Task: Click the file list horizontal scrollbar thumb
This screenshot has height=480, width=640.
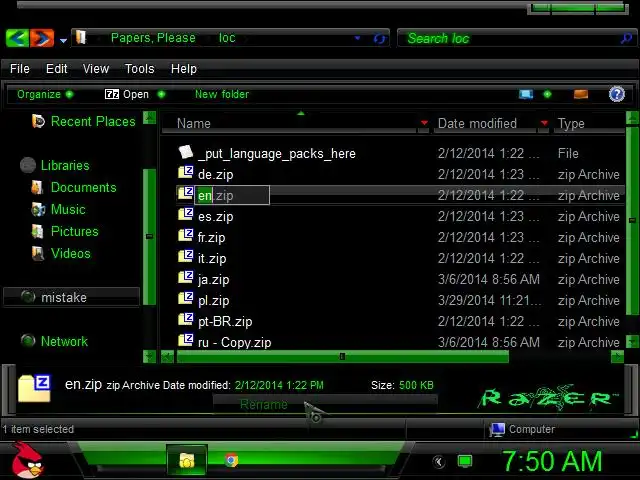Action: pos(342,357)
